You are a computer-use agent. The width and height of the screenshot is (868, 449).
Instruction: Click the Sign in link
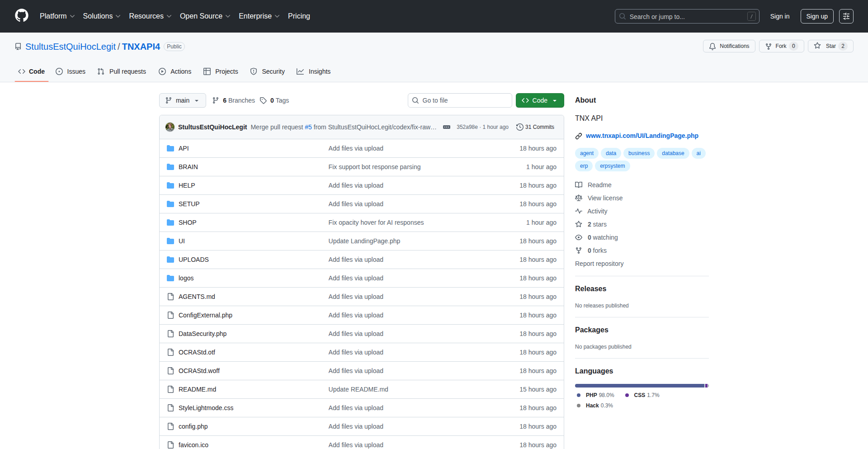780,16
